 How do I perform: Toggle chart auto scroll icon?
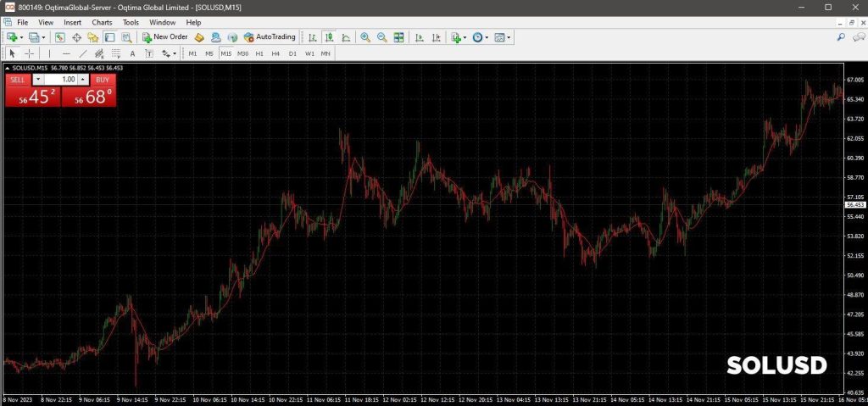420,37
